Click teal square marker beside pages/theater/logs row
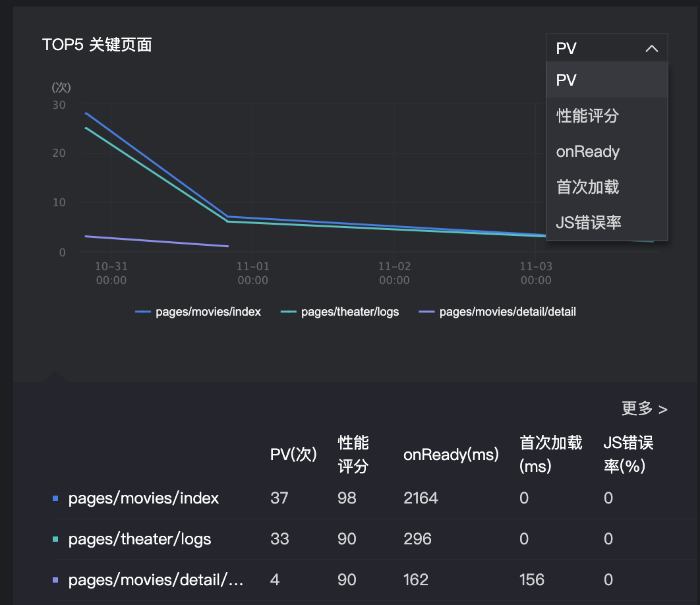Viewport: 700px width, 605px height. pos(55,539)
